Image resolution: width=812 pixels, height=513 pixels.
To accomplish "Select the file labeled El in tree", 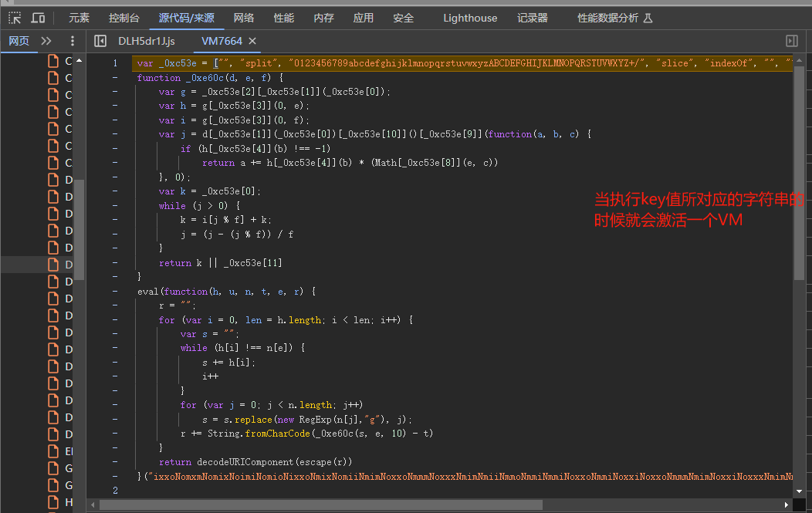I will (60, 451).
